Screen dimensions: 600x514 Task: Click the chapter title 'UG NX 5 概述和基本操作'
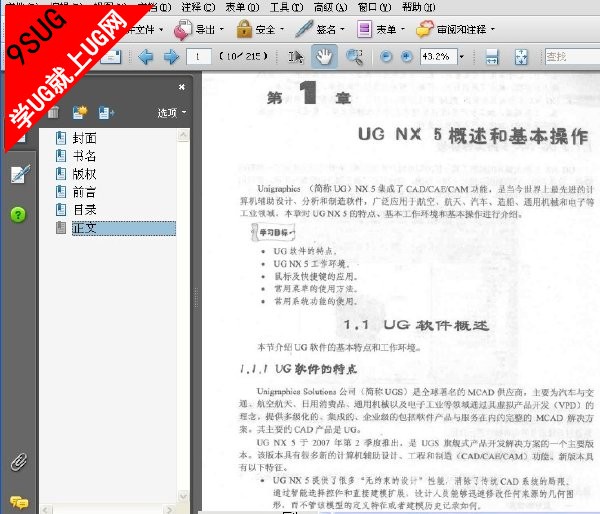(473, 135)
